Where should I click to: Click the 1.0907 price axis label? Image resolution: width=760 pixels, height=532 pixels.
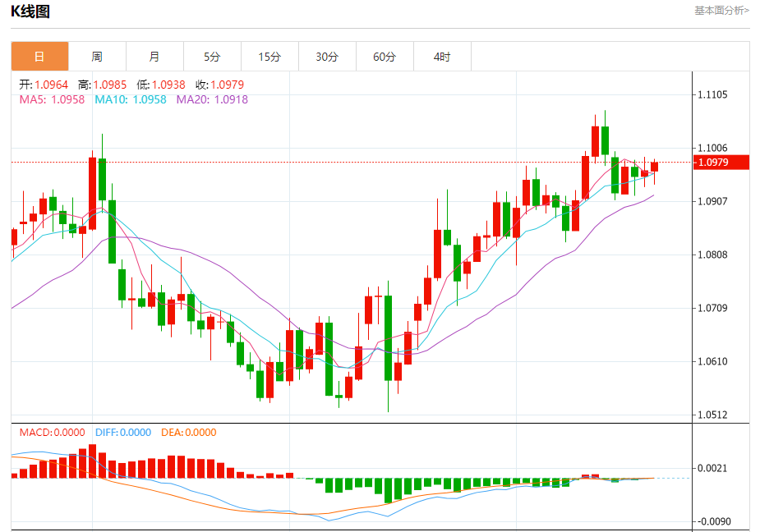[712, 202]
